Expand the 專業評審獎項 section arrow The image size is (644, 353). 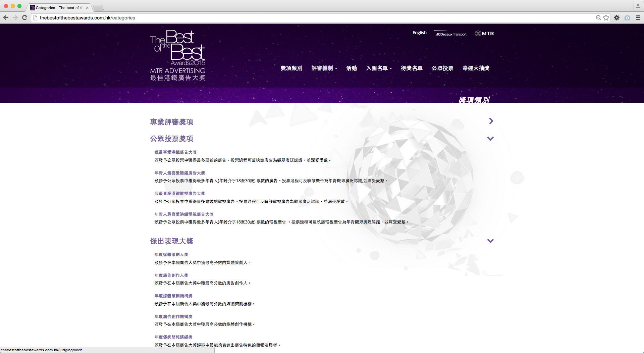tap(491, 121)
